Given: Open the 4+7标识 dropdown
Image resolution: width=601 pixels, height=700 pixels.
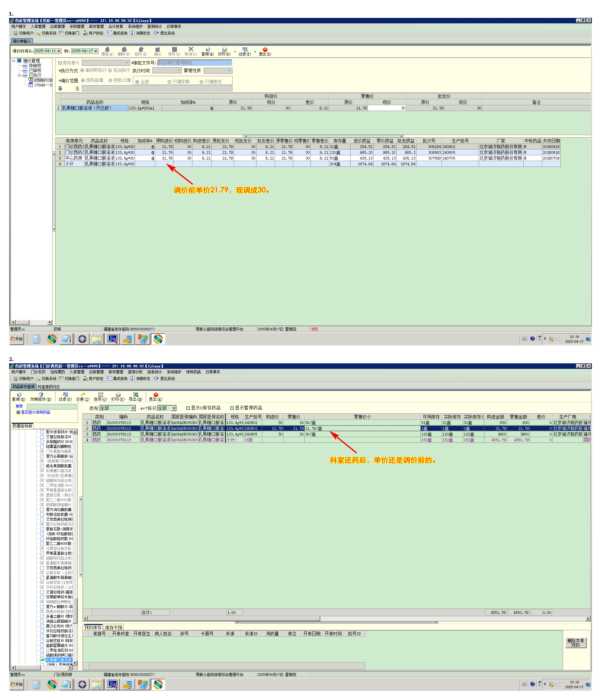Looking at the screenshot, I should pyautogui.click(x=174, y=408).
